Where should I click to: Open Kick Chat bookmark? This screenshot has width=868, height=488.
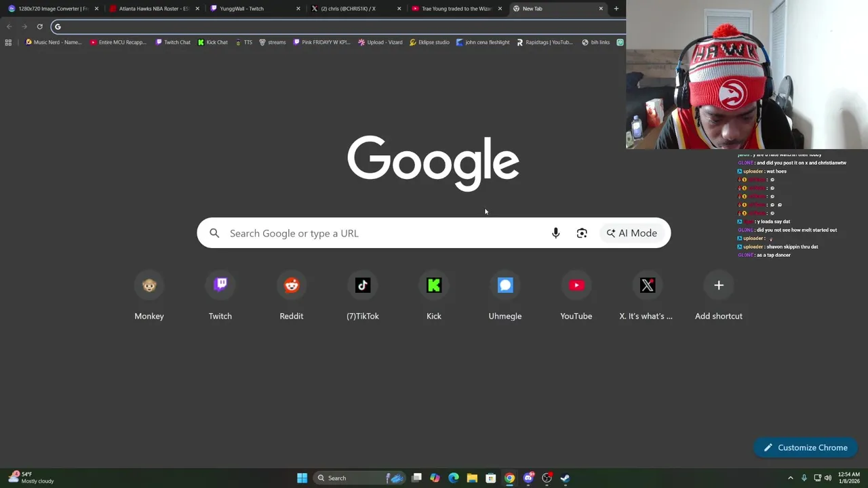tap(213, 42)
